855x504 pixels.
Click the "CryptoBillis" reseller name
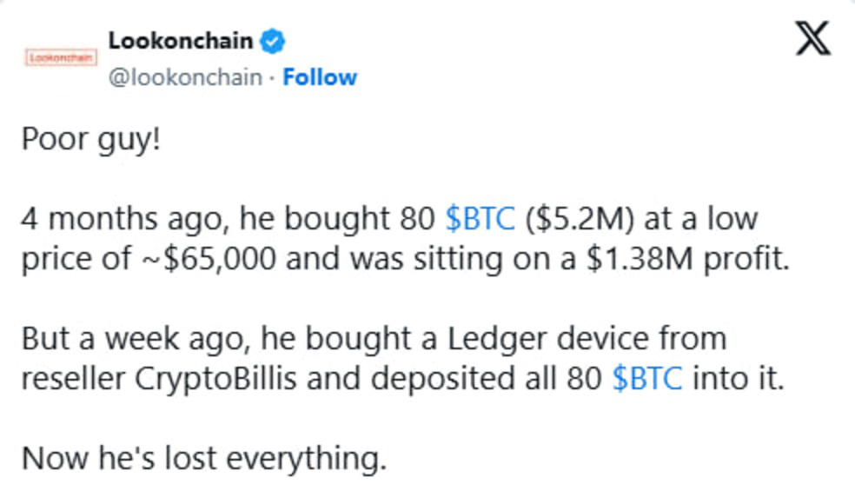pos(215,379)
